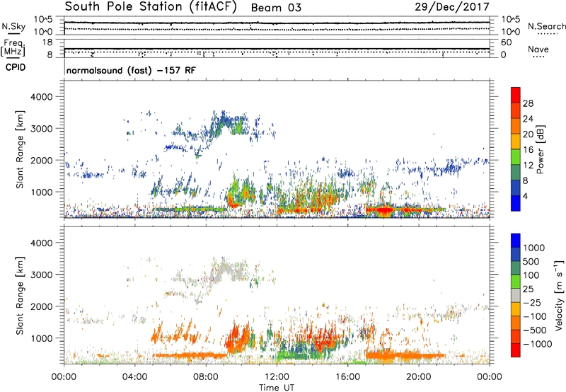This screenshot has width=566, height=392.
Task: Click the '04:00' time tick label
Action: pos(134,377)
